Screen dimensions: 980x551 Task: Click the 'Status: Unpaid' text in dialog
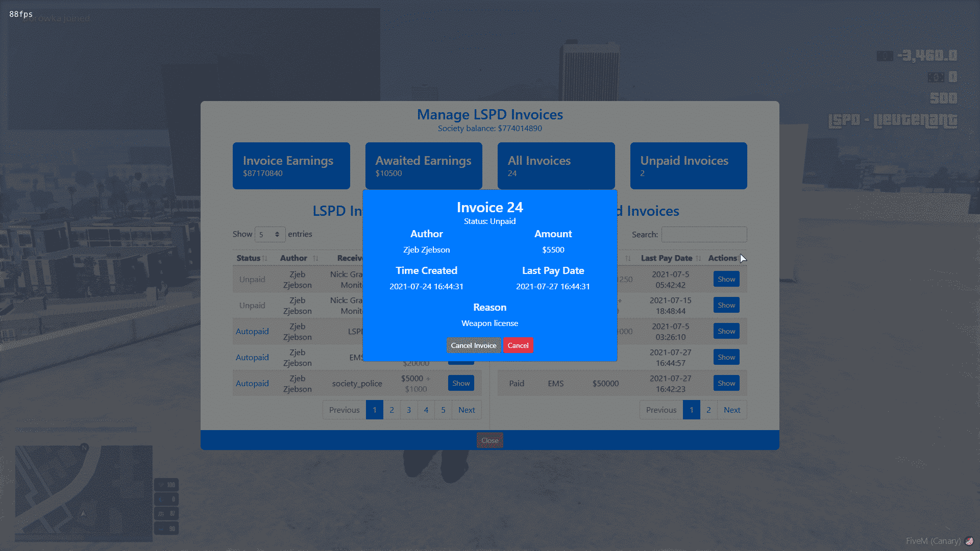pyautogui.click(x=489, y=221)
